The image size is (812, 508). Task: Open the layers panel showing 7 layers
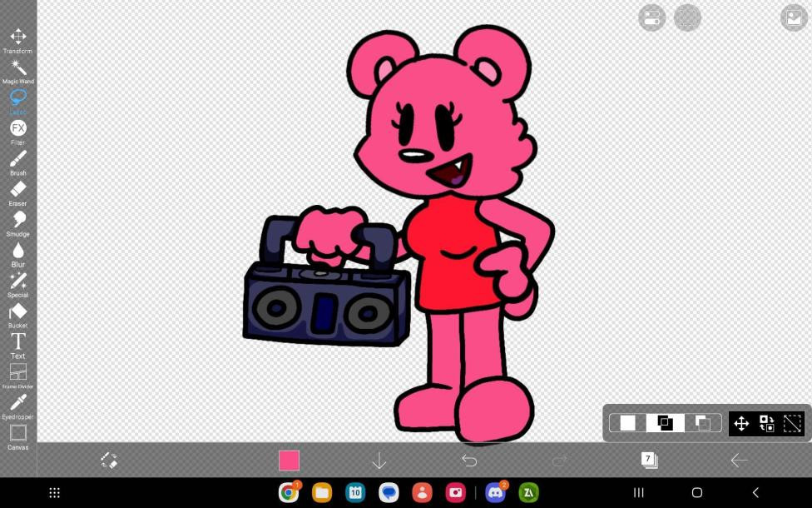(x=649, y=460)
